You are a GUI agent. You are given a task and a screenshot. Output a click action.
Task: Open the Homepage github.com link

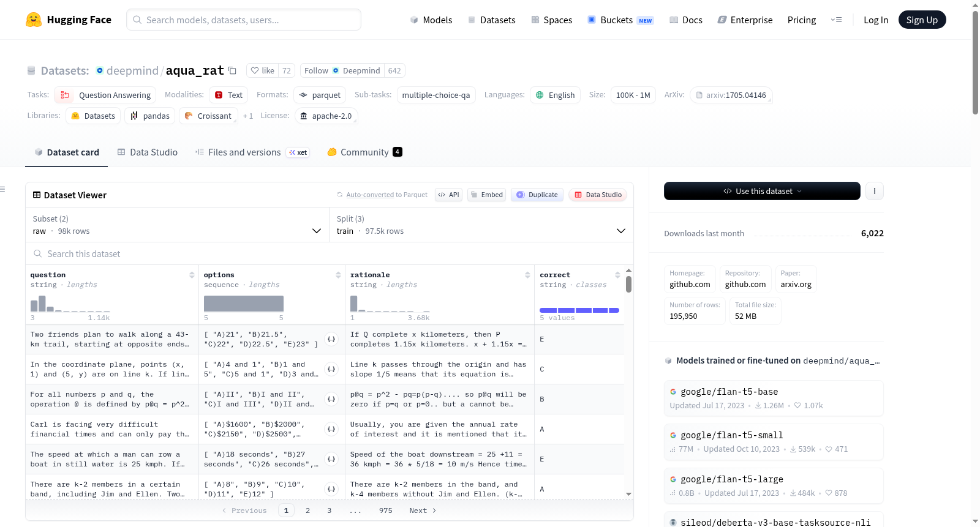tap(690, 279)
